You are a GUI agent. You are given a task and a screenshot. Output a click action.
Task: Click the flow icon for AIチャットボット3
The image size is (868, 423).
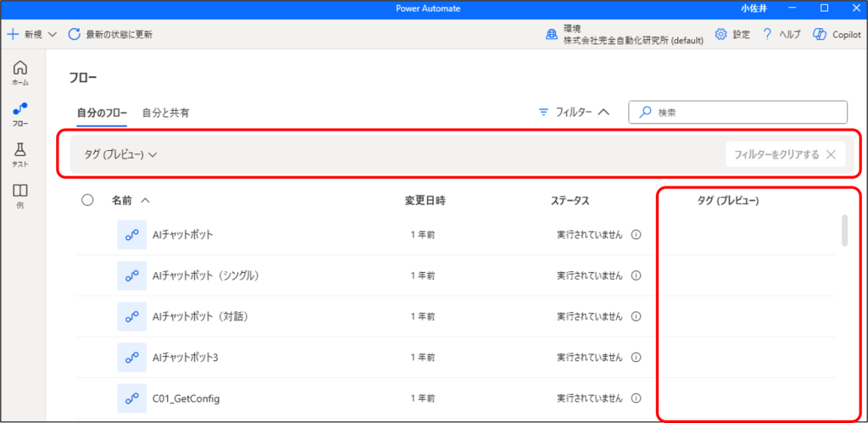click(x=131, y=358)
